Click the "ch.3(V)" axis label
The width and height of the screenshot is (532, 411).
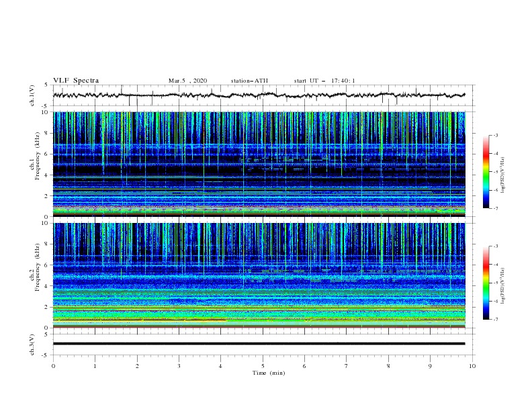click(x=32, y=345)
